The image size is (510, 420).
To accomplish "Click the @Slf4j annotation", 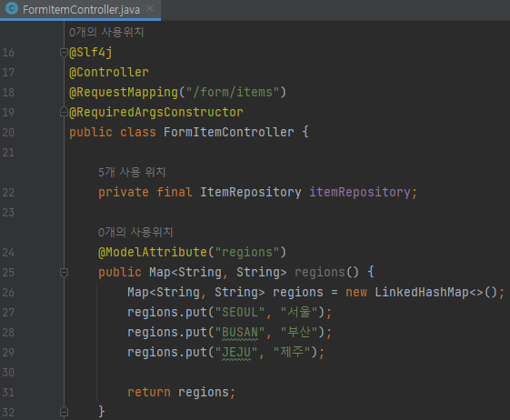I will [x=91, y=53].
